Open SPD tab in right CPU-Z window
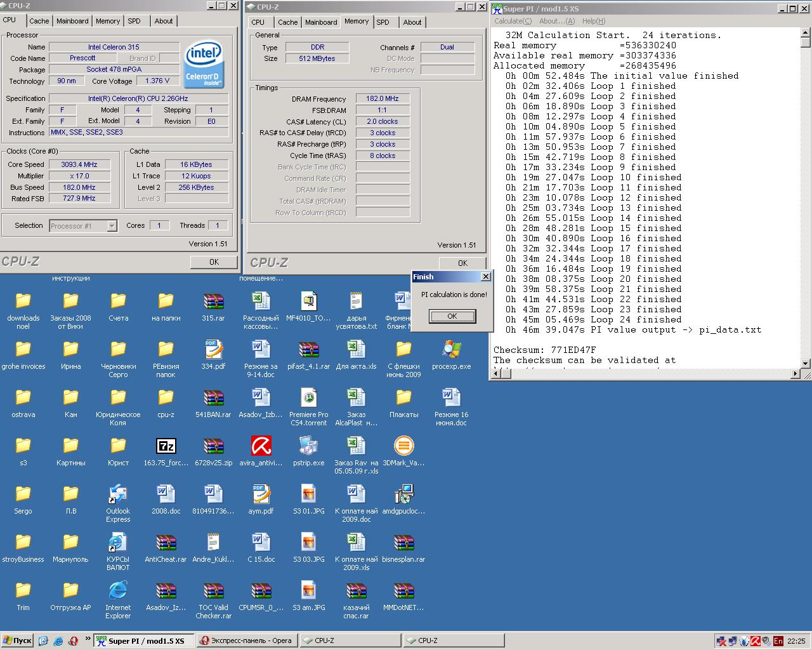 [383, 22]
